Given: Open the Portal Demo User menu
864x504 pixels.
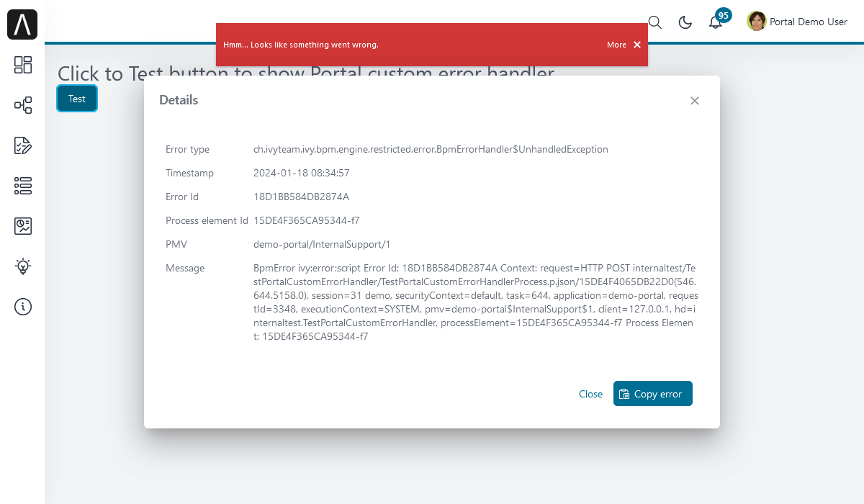Looking at the screenshot, I should click(x=797, y=22).
